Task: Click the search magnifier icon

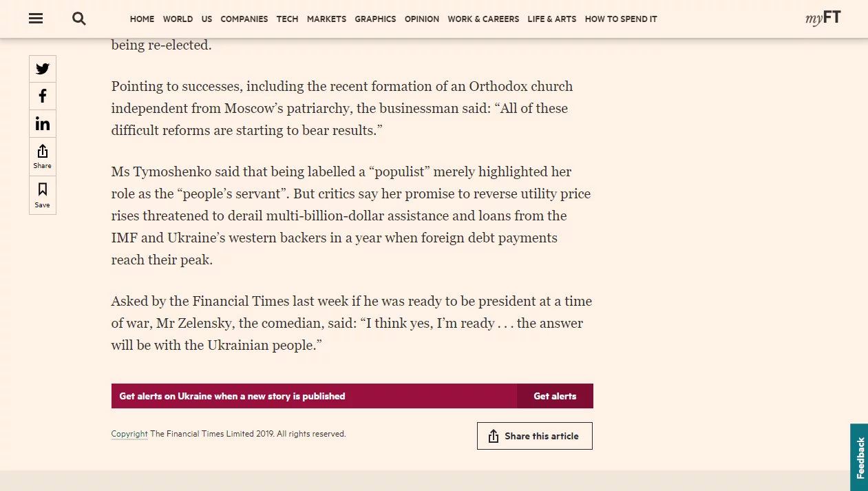Action: (x=79, y=19)
